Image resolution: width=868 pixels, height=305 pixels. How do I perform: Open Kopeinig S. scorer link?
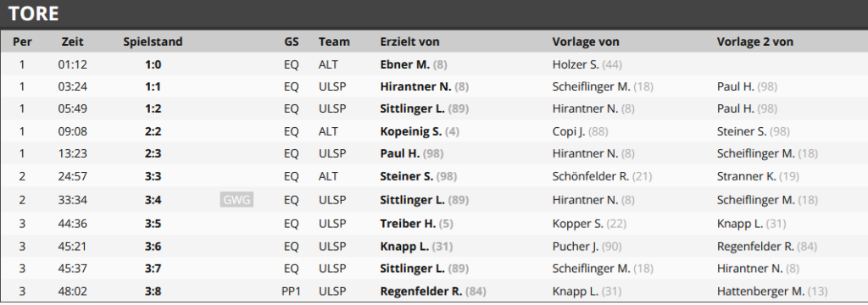pyautogui.click(x=411, y=131)
